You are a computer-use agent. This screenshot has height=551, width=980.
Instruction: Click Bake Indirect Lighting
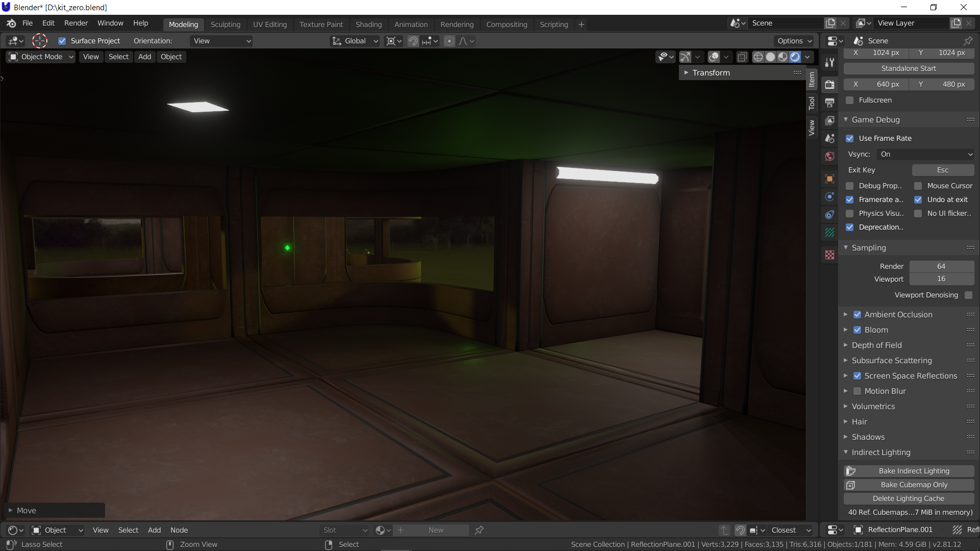tap(909, 471)
